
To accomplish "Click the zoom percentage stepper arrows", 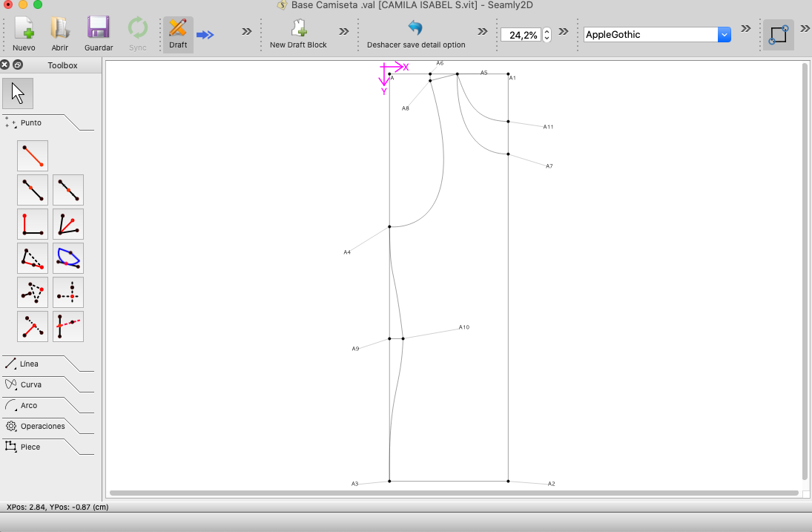I will click(x=547, y=35).
